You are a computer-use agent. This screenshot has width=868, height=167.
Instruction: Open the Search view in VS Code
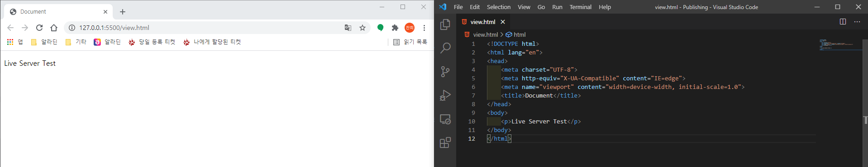tap(445, 48)
